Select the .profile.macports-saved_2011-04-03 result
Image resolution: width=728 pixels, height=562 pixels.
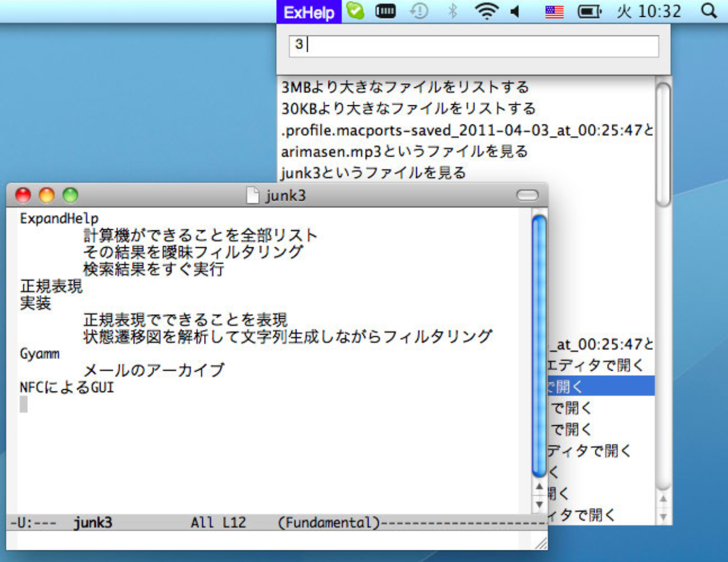pos(467,130)
